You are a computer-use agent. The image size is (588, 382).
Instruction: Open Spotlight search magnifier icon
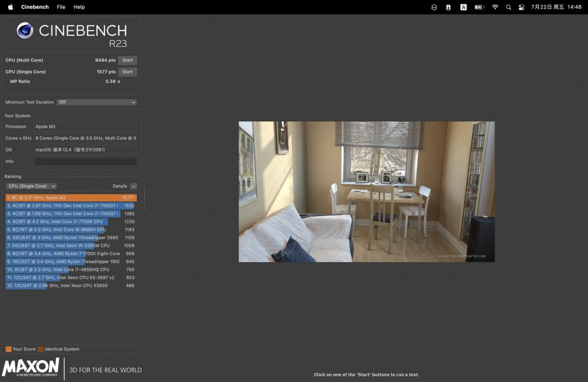click(x=508, y=7)
